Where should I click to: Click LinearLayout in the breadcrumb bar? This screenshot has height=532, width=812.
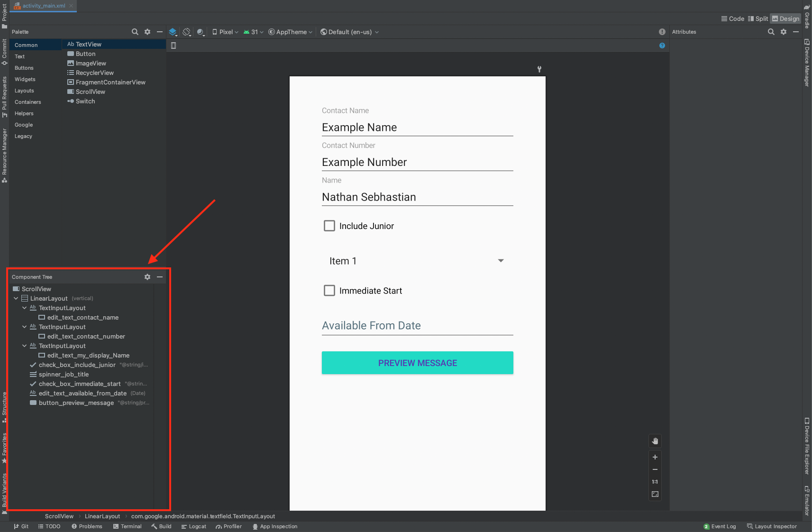click(102, 516)
